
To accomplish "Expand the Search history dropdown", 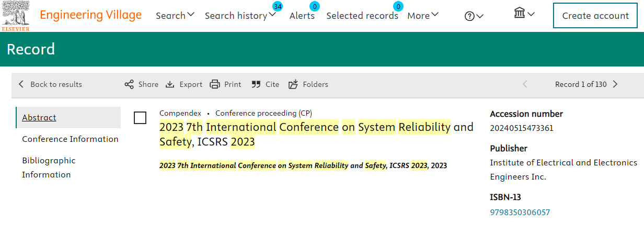I will click(240, 16).
